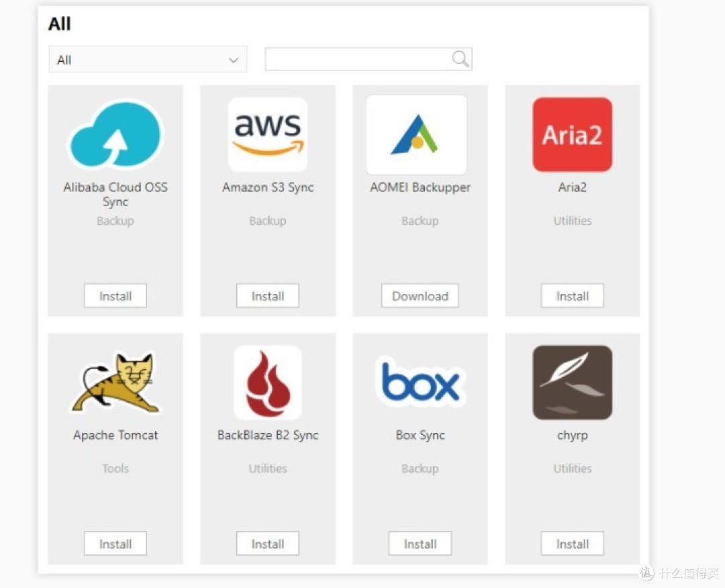
Task: Install Amazon S3 Sync
Action: click(268, 296)
